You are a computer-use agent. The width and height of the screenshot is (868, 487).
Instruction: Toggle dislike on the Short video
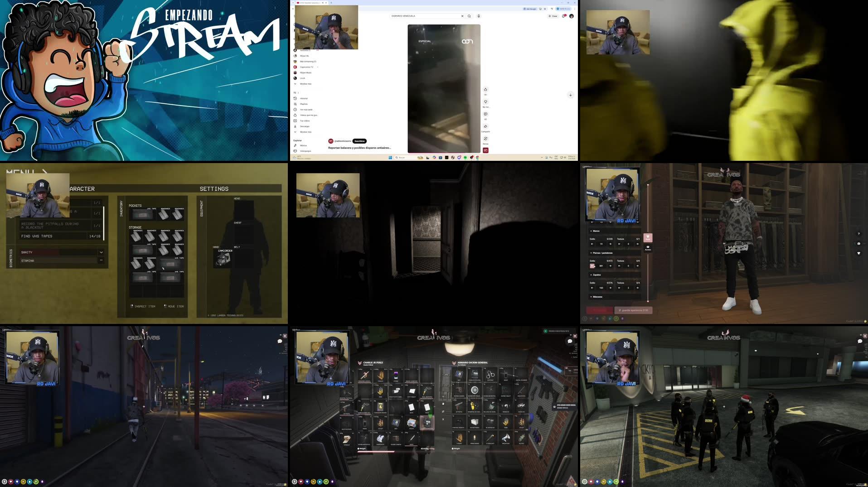pos(485,101)
